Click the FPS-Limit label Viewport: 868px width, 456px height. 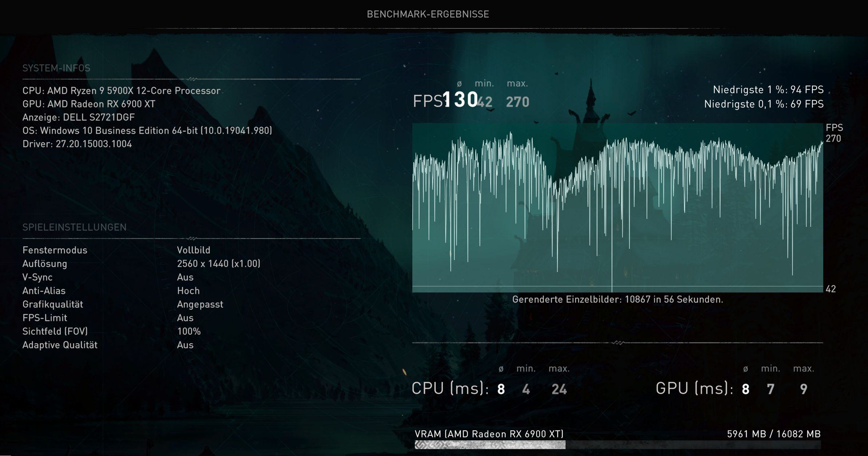[45, 318]
